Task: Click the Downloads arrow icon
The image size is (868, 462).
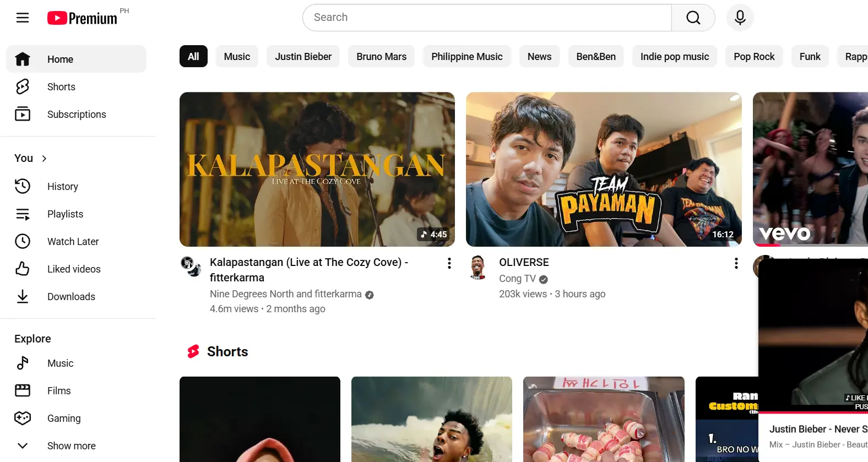Action: pyautogui.click(x=23, y=296)
